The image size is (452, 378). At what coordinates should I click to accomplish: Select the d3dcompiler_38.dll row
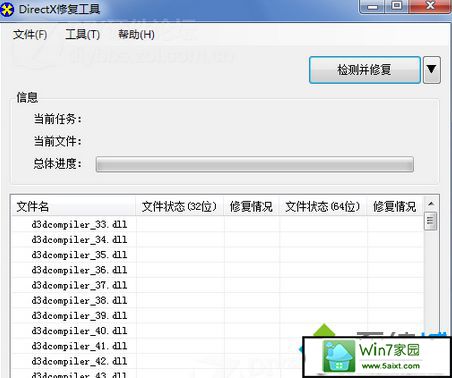tap(218, 301)
